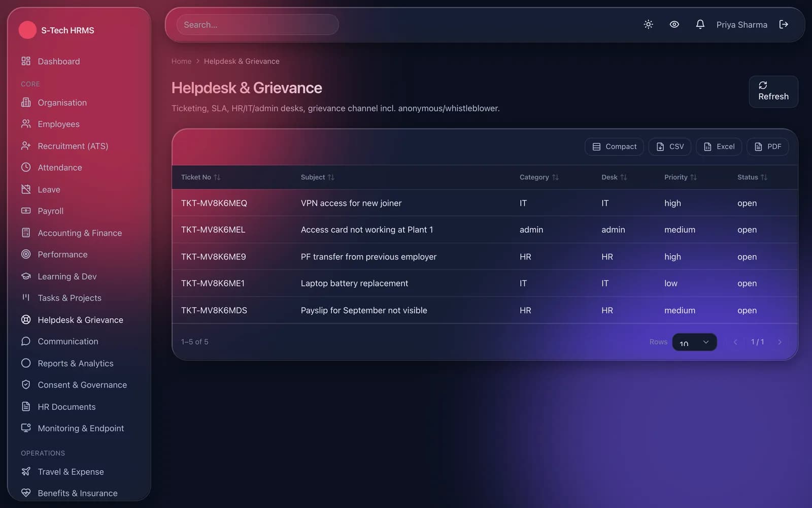Click the Attendance clock icon
This screenshot has width=812, height=508.
26,167
